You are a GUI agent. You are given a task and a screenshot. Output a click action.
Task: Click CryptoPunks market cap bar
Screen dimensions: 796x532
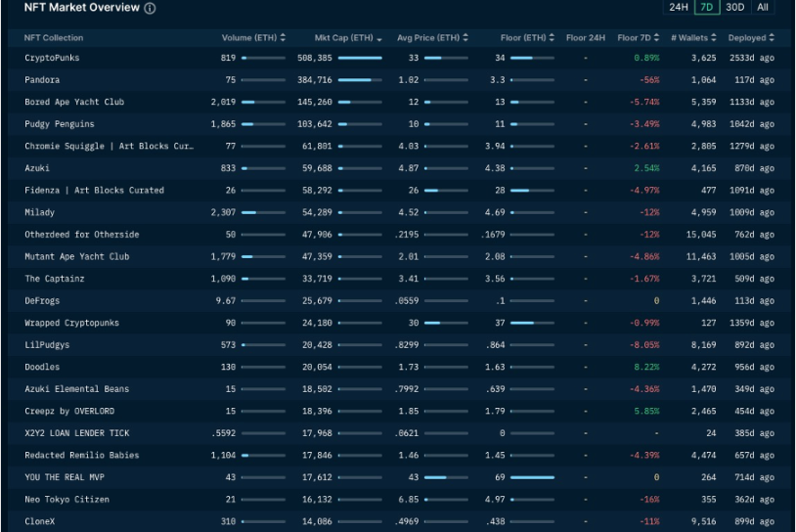[360, 59]
